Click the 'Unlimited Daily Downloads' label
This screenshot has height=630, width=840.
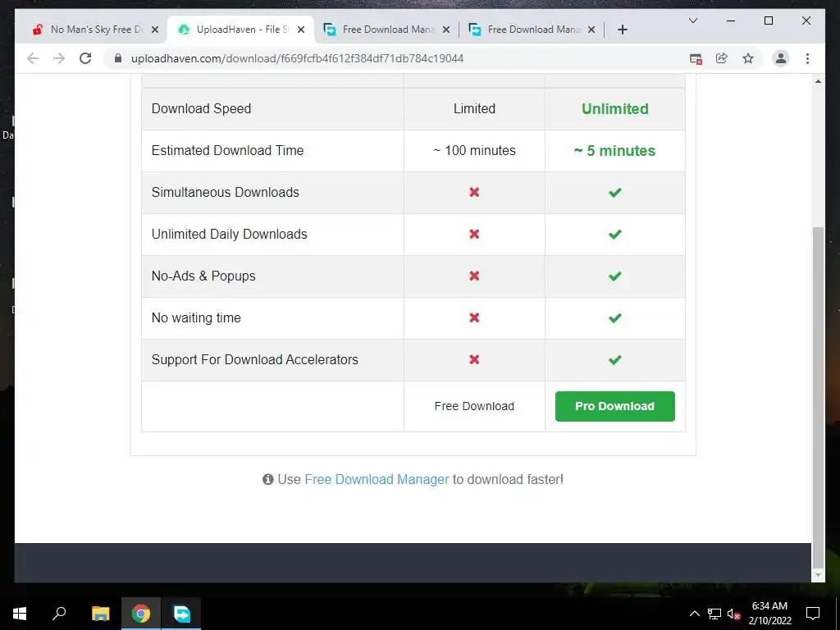click(230, 234)
